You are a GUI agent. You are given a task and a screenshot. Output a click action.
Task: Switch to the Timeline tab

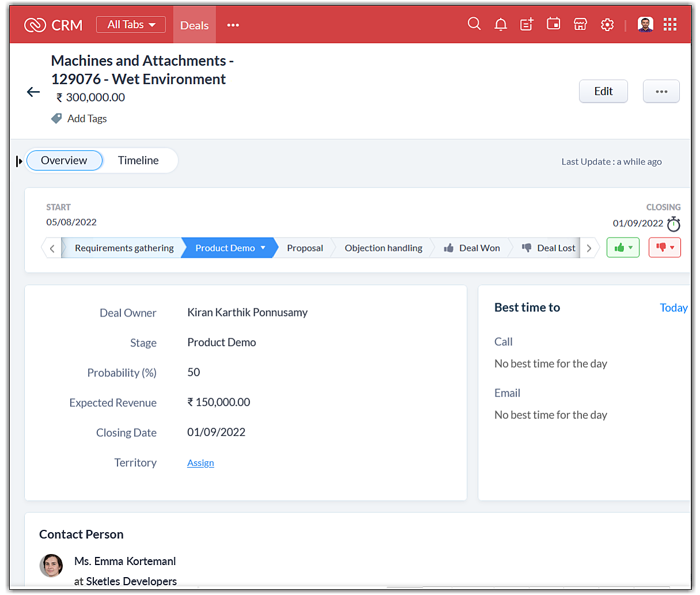(x=138, y=160)
